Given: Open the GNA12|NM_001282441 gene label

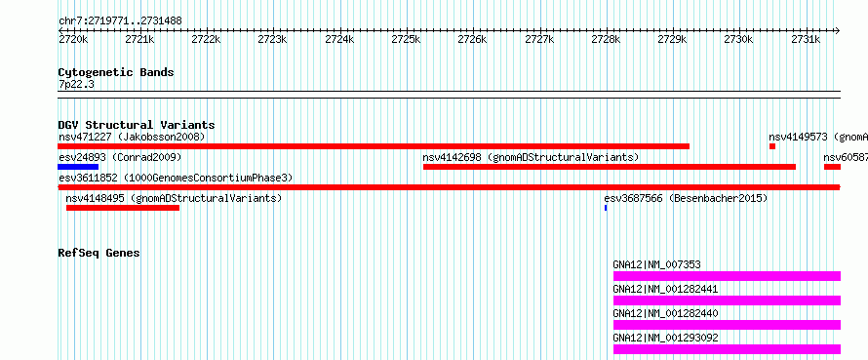Looking at the screenshot, I should point(665,289).
